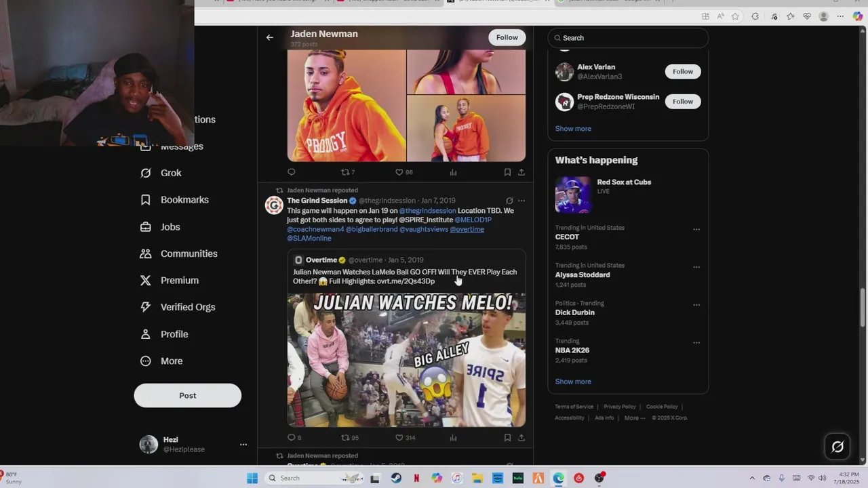Open the @bigballerbrand mention link
The width and height of the screenshot is (868, 488).
pos(372,229)
